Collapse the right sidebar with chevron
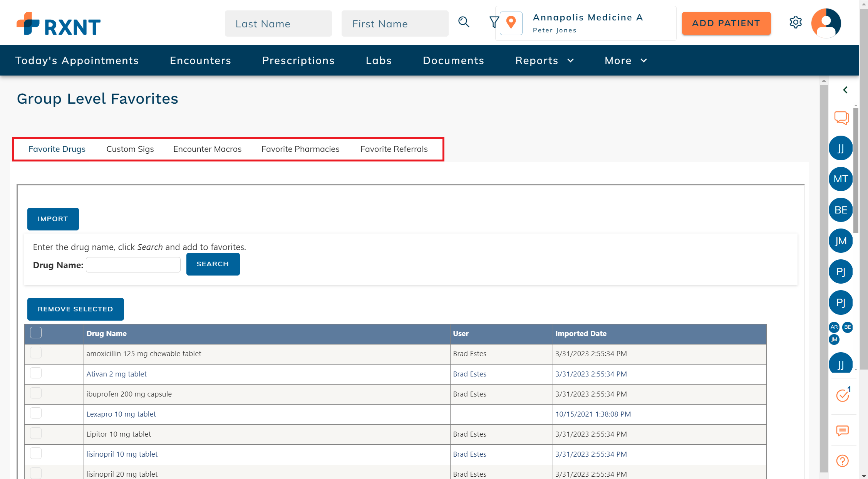The image size is (868, 479). coord(845,90)
